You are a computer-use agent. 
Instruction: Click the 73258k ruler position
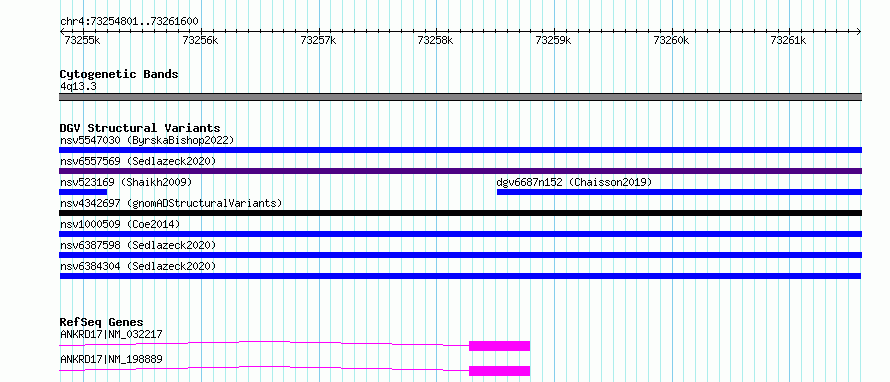tap(436, 40)
